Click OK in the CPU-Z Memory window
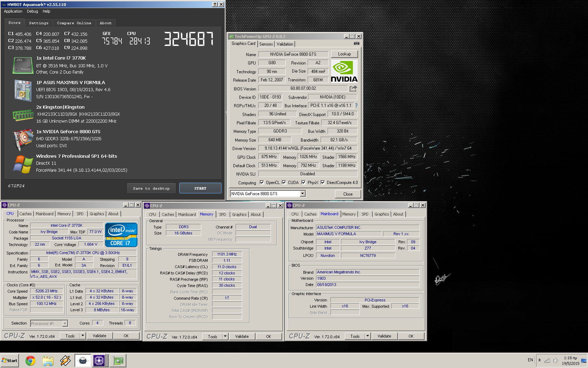This screenshot has height=368, width=588. [x=268, y=336]
